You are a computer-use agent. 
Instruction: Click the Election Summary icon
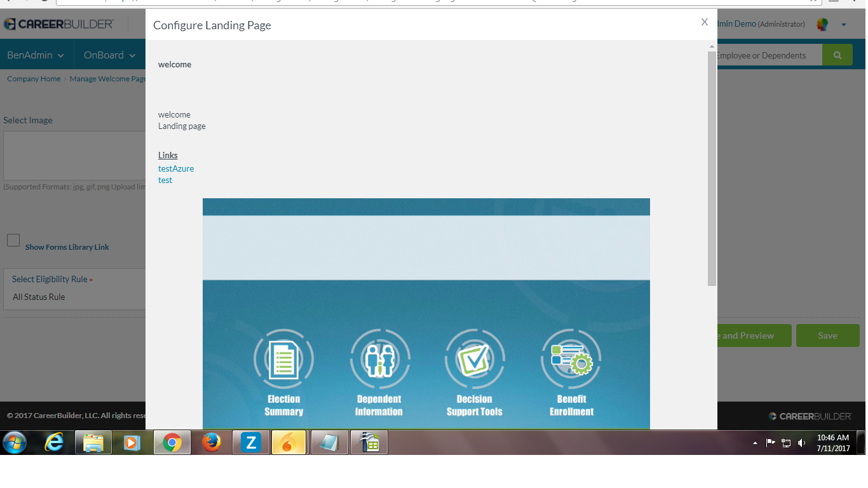[283, 359]
